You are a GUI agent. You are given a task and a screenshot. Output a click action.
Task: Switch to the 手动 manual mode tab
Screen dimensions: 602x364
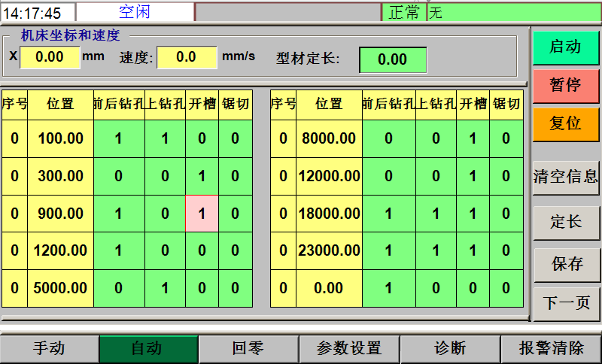pos(50,348)
